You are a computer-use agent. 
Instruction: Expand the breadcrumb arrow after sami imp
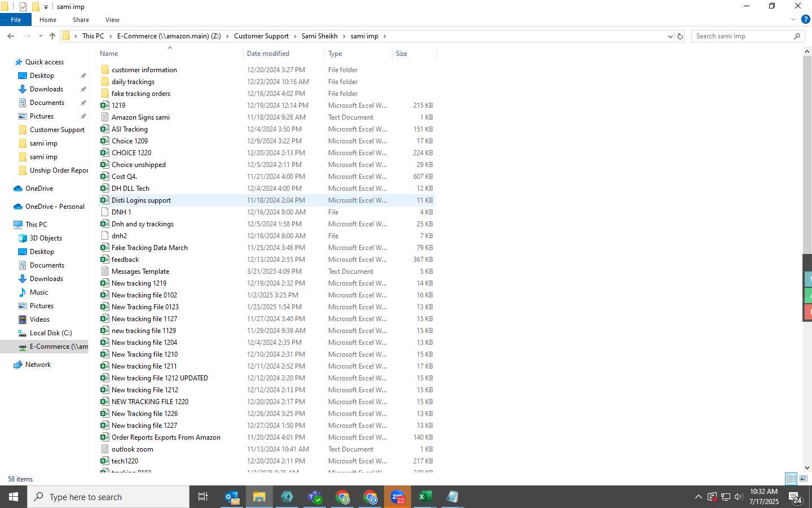[385, 36]
